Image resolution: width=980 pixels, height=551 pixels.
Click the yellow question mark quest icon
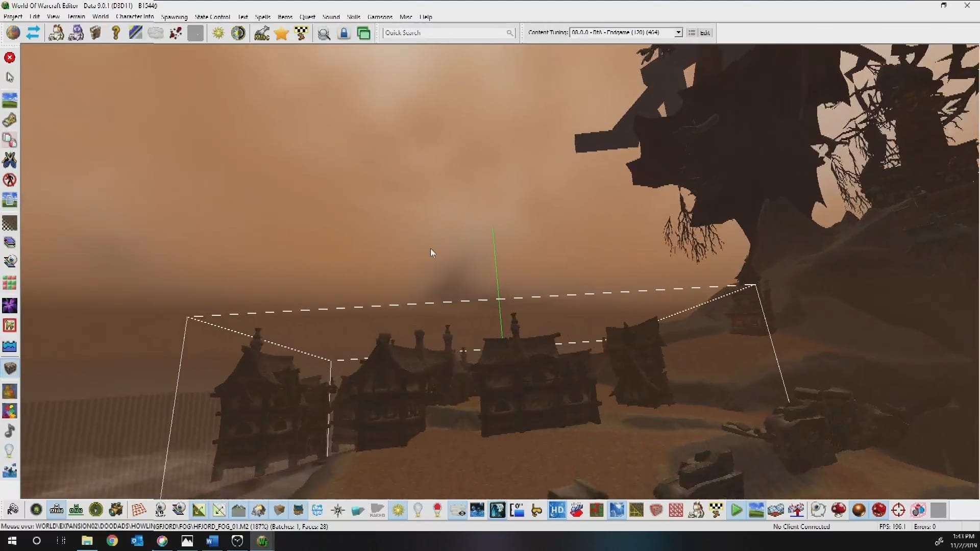(116, 34)
